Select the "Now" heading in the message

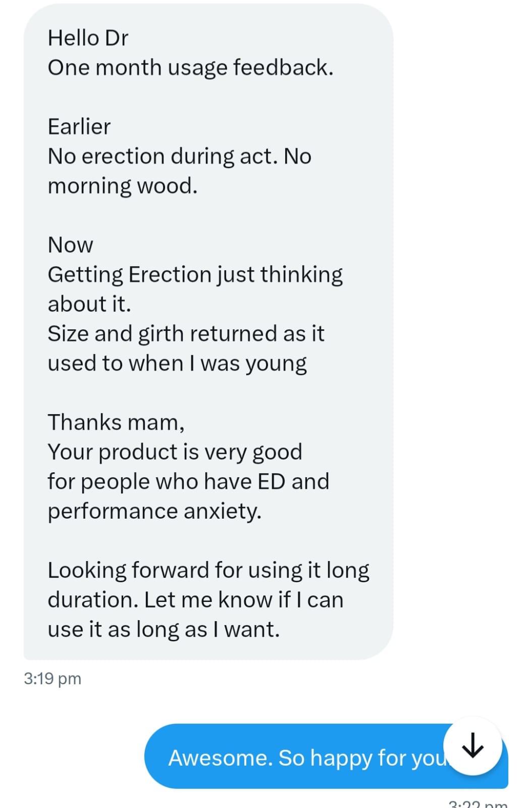pyautogui.click(x=70, y=245)
